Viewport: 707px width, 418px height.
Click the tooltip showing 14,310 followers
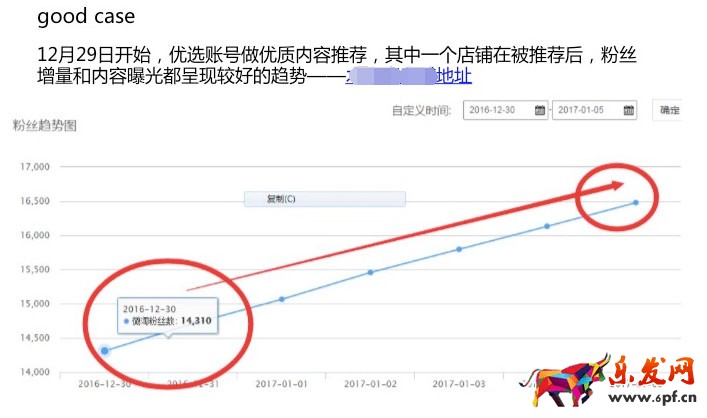point(174,315)
